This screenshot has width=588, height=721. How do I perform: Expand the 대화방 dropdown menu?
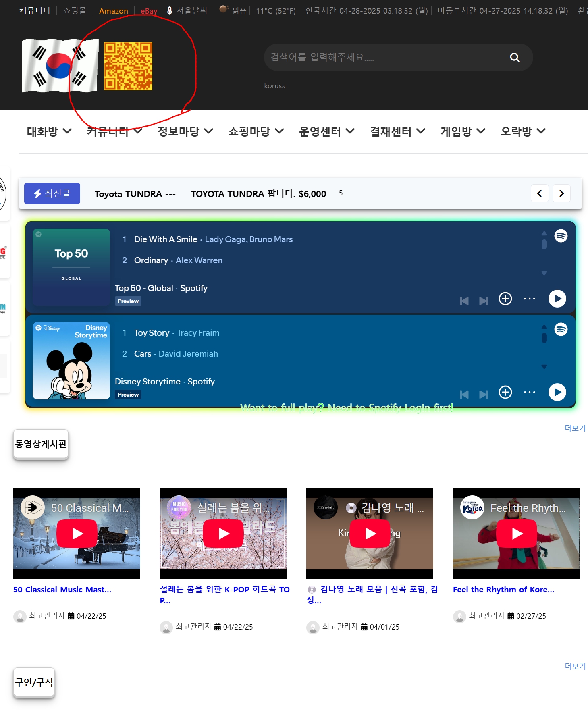tap(49, 131)
